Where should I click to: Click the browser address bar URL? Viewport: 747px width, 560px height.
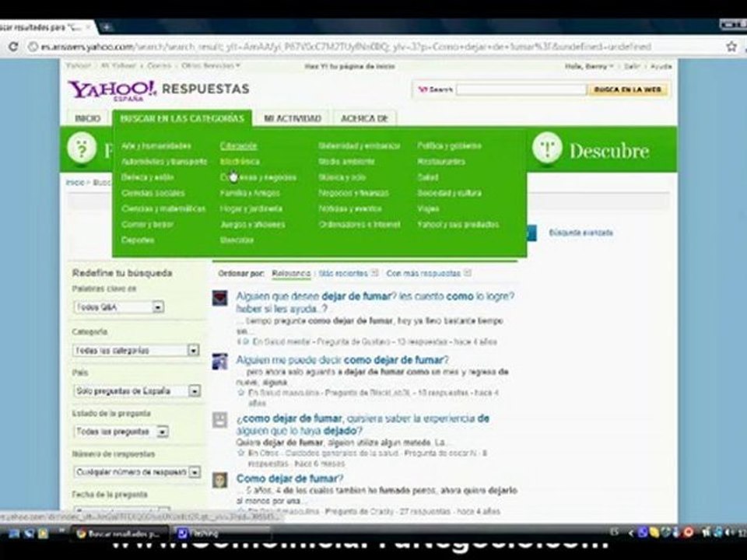[x=345, y=47]
